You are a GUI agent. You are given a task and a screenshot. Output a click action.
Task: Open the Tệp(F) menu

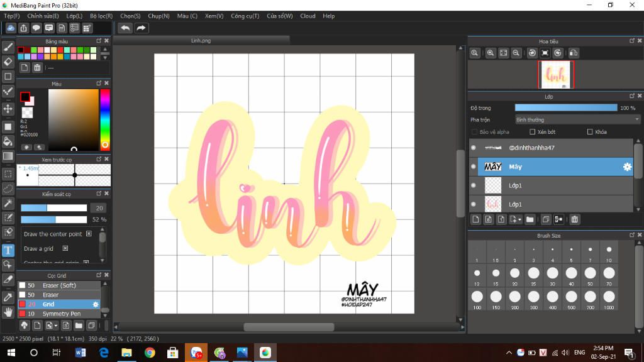tap(12, 16)
